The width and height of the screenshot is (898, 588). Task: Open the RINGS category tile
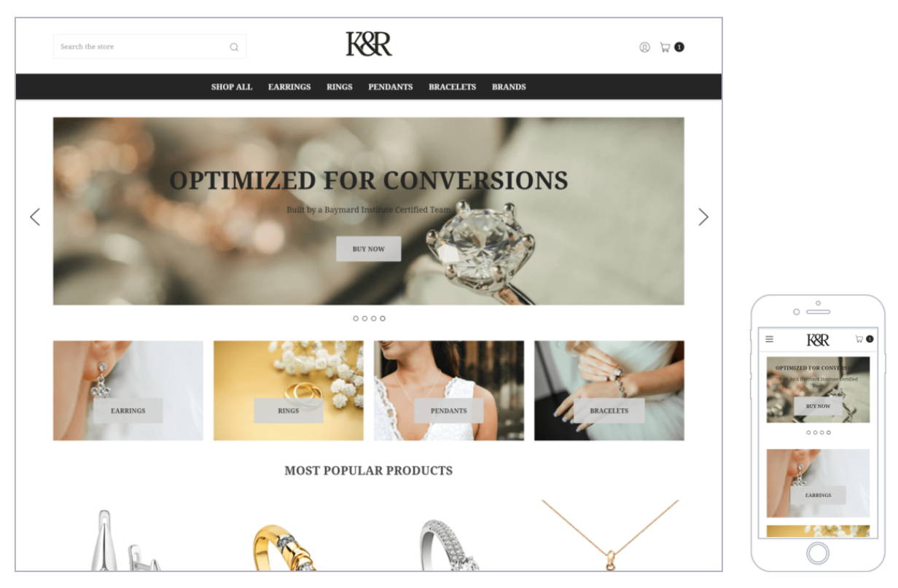coord(289,391)
